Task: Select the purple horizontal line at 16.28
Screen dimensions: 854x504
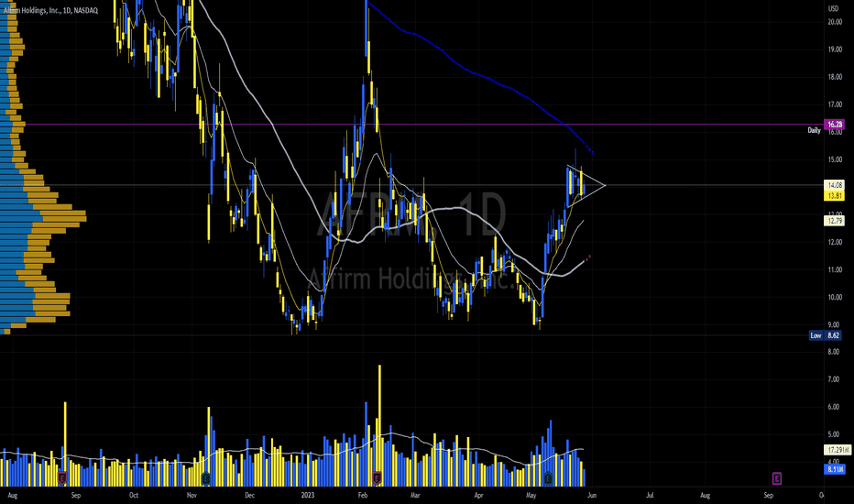Action: click(x=425, y=125)
